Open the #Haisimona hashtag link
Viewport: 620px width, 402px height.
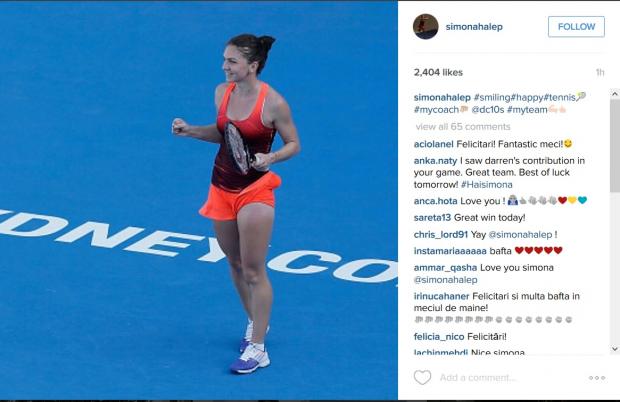tap(486, 185)
